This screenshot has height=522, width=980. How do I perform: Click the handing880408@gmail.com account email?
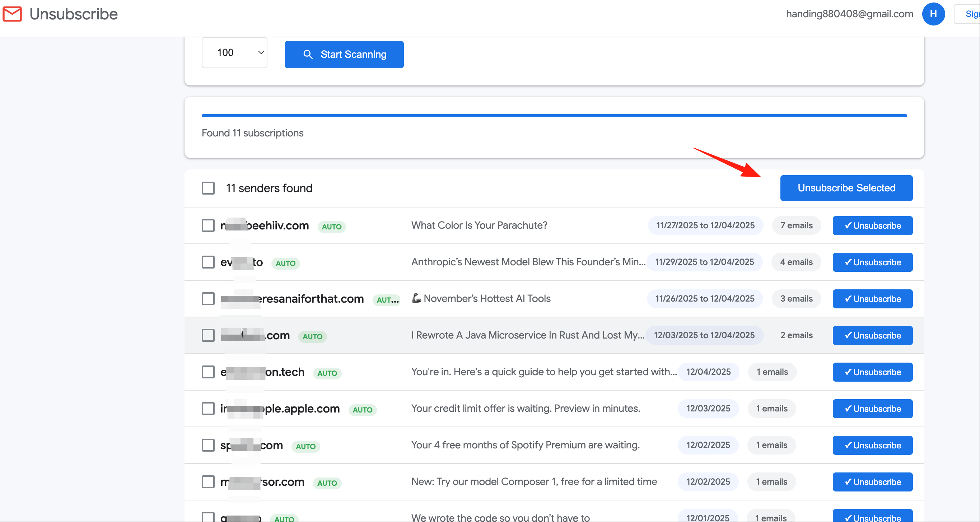(x=849, y=14)
